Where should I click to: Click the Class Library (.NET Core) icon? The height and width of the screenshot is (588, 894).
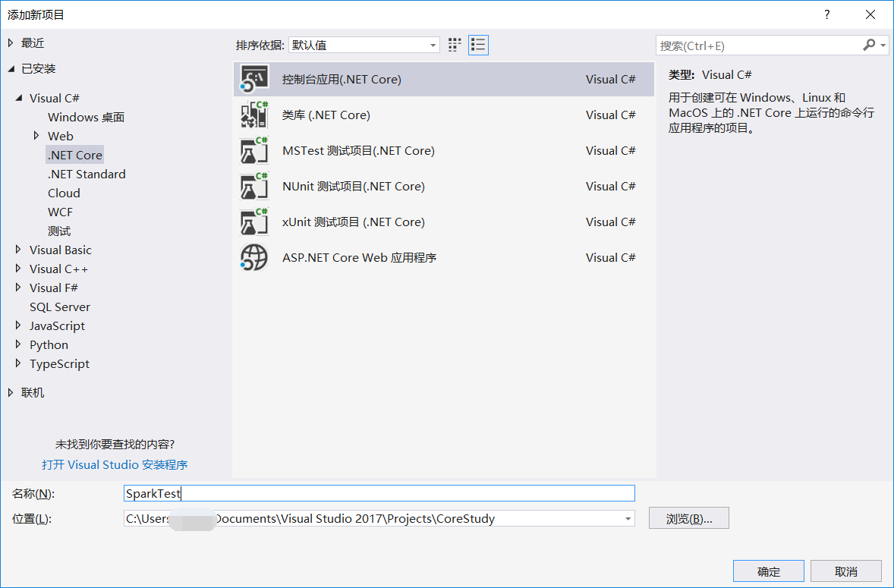[x=254, y=115]
